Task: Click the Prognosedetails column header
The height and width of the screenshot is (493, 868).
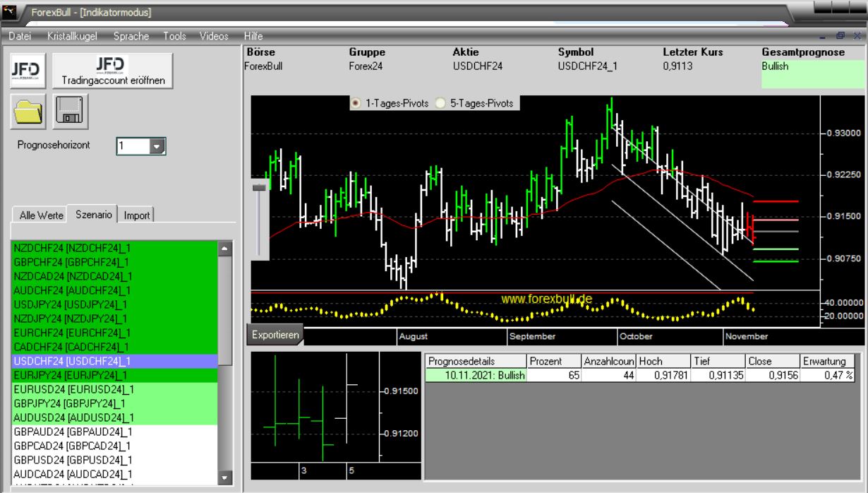Action: (x=476, y=361)
